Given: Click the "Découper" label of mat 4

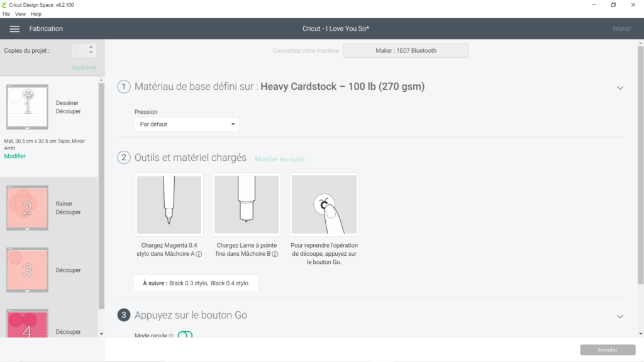Looking at the screenshot, I should (68, 332).
